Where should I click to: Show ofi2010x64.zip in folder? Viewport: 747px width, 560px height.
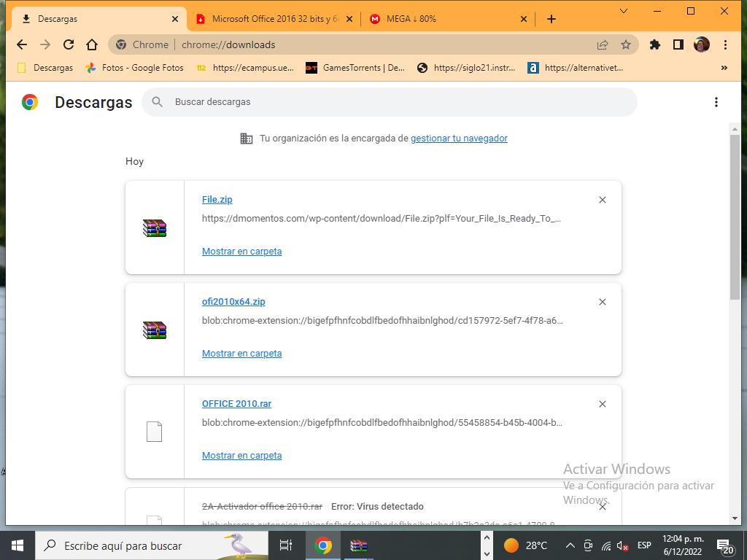click(x=241, y=353)
